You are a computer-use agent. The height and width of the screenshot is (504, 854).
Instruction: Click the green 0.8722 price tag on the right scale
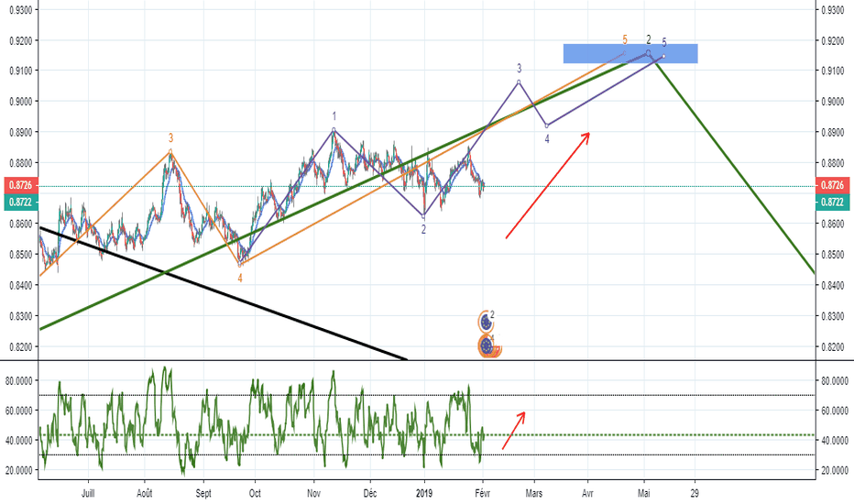tap(832, 203)
